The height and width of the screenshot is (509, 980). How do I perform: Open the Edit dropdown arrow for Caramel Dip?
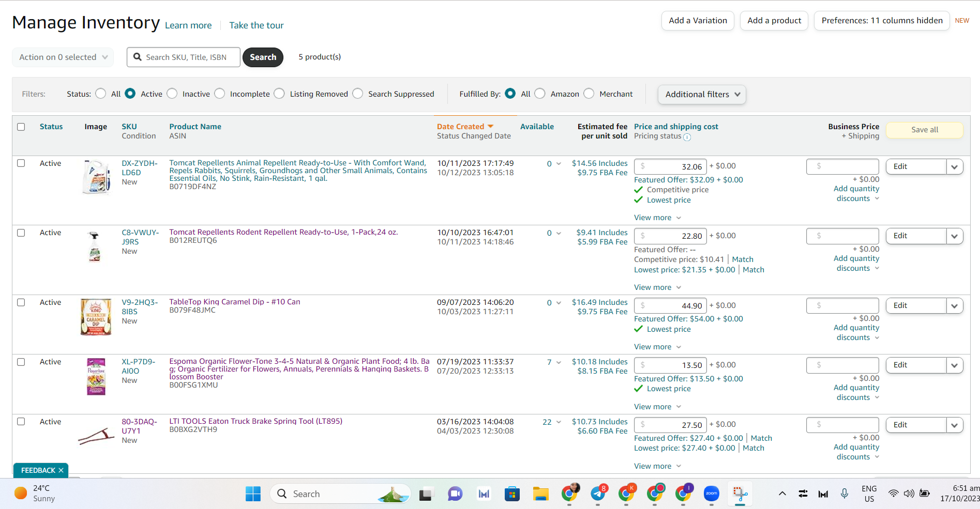click(955, 305)
